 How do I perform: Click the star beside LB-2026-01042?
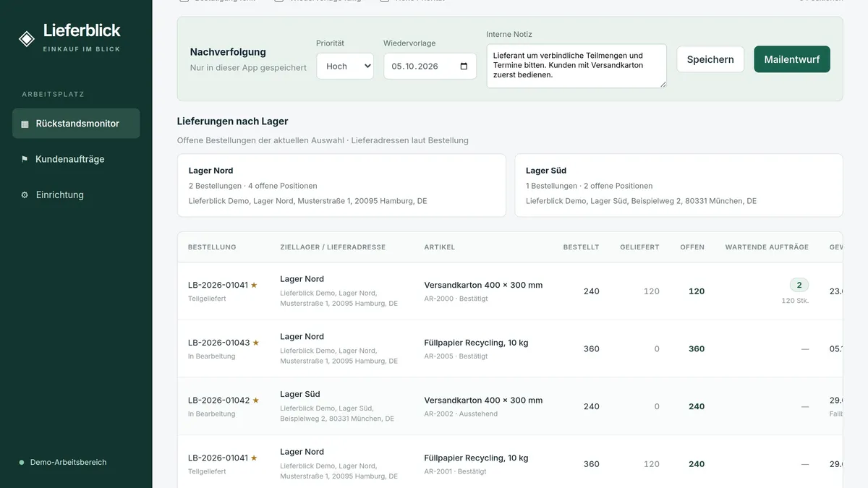(x=255, y=401)
